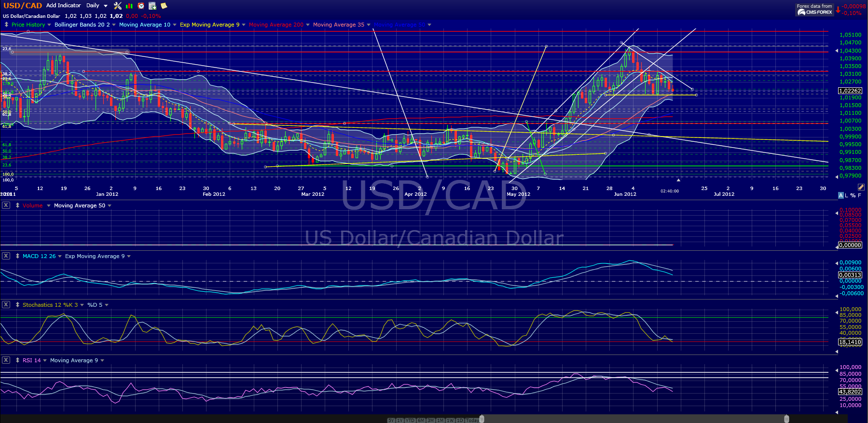Click the red -0,10% change in quote row

pyautogui.click(x=151, y=16)
